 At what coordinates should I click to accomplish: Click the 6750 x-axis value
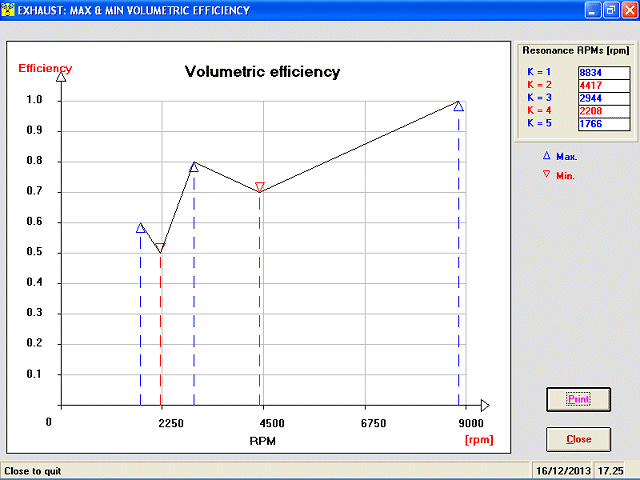tap(373, 423)
